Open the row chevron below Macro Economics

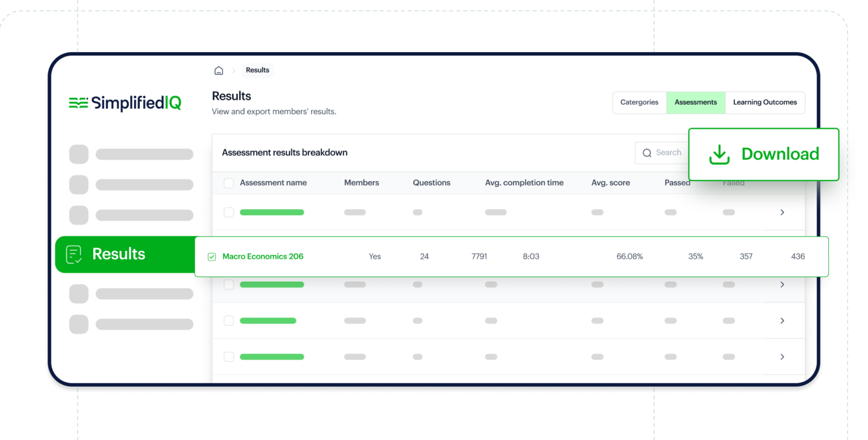tap(782, 284)
